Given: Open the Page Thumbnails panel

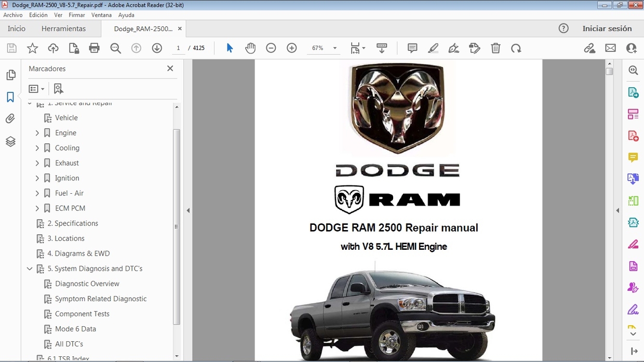Looking at the screenshot, I should (x=11, y=74).
